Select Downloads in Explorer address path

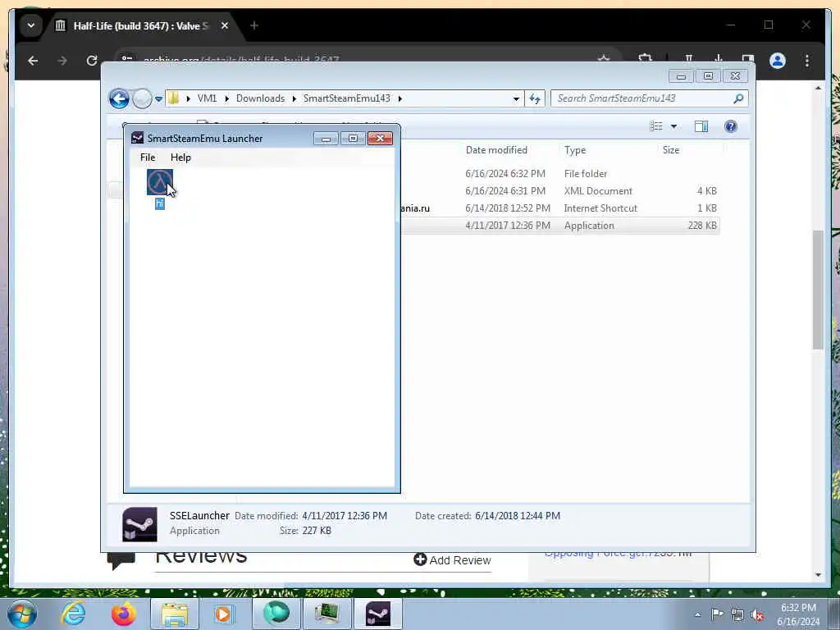coord(260,98)
